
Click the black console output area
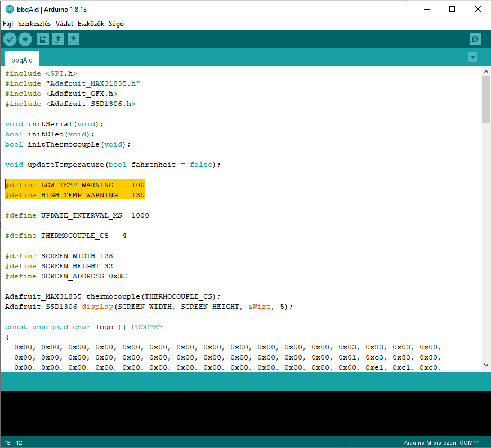(x=245, y=414)
